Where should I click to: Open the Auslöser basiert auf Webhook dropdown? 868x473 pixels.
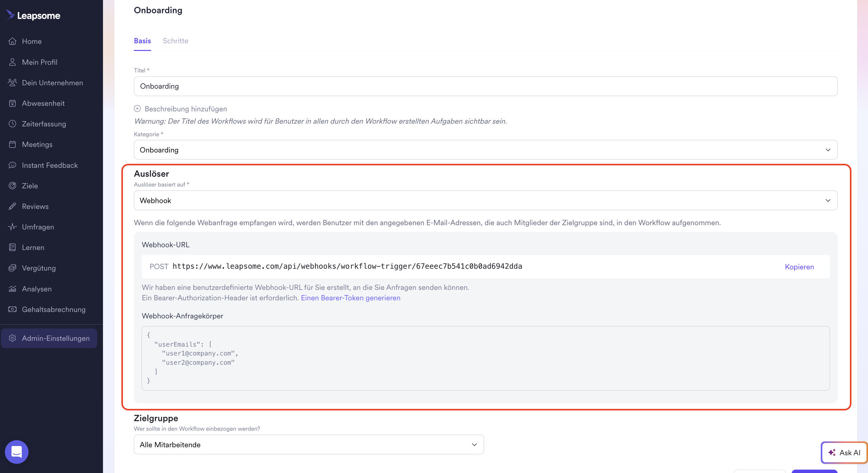point(485,200)
